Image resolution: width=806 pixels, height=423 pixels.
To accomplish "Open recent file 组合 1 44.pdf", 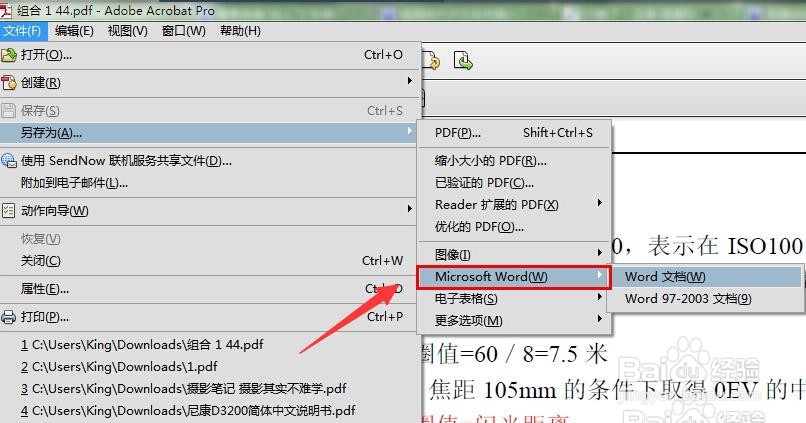I will [142, 344].
